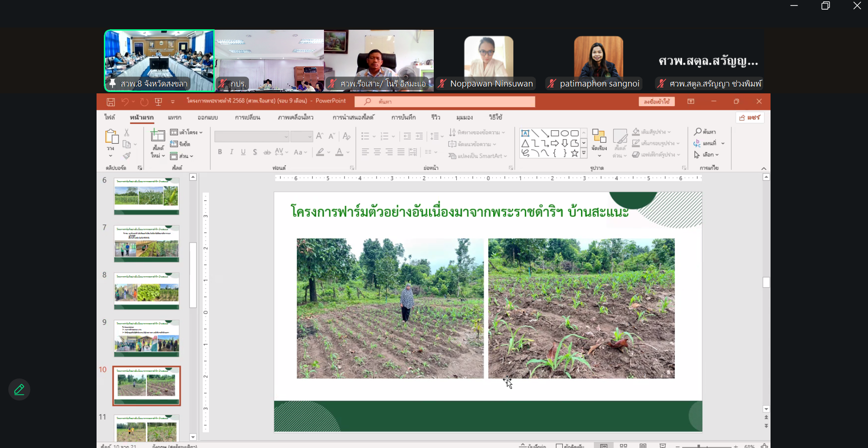Click the Reset (รีเซ็ต) slide button
Screen dimensions: 868x448
tap(180, 144)
